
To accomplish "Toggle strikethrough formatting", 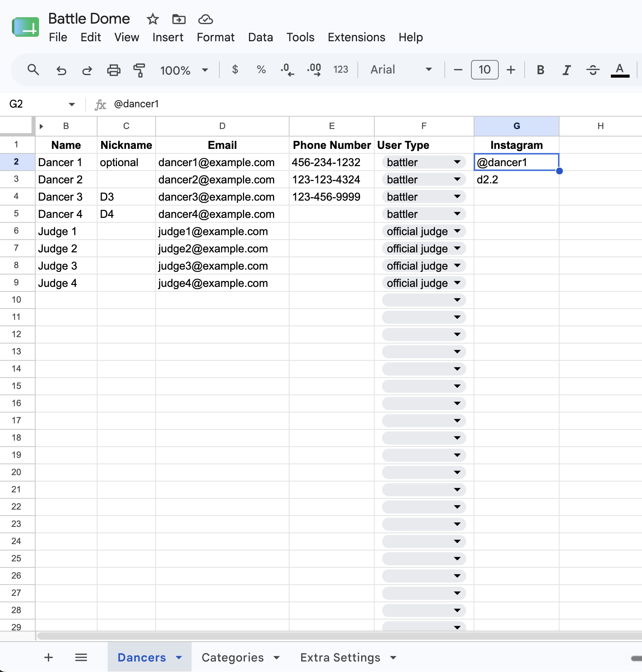I will (593, 70).
